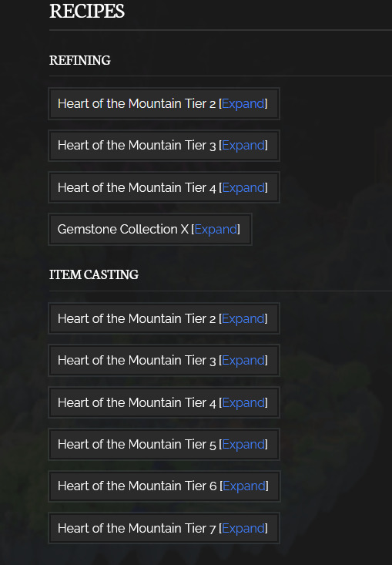Expand Item Casting Heart of the Mountain Tier 2
Viewport: 392px width, 565px height.
tap(243, 319)
